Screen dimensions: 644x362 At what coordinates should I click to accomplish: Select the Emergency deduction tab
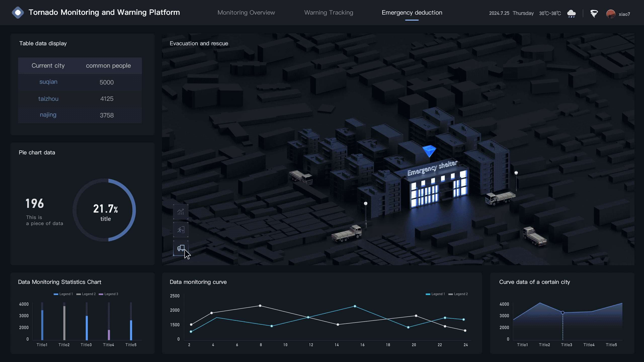pos(412,13)
